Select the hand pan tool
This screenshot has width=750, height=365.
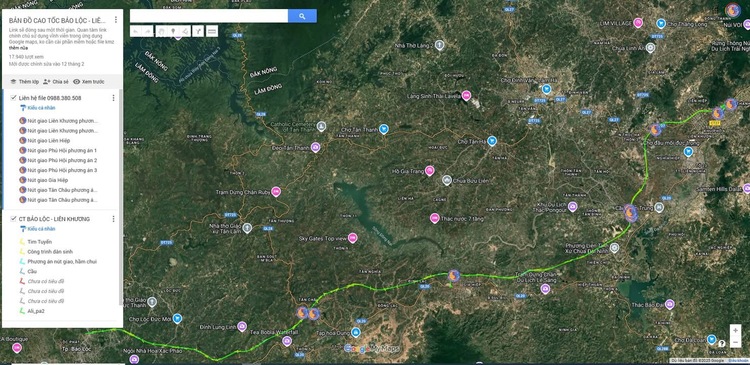coord(161,32)
